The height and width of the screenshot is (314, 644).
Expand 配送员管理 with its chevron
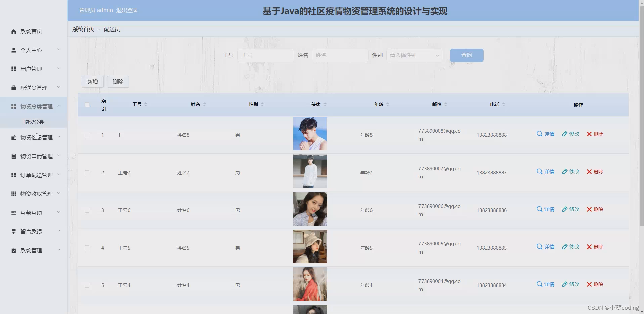point(59,87)
